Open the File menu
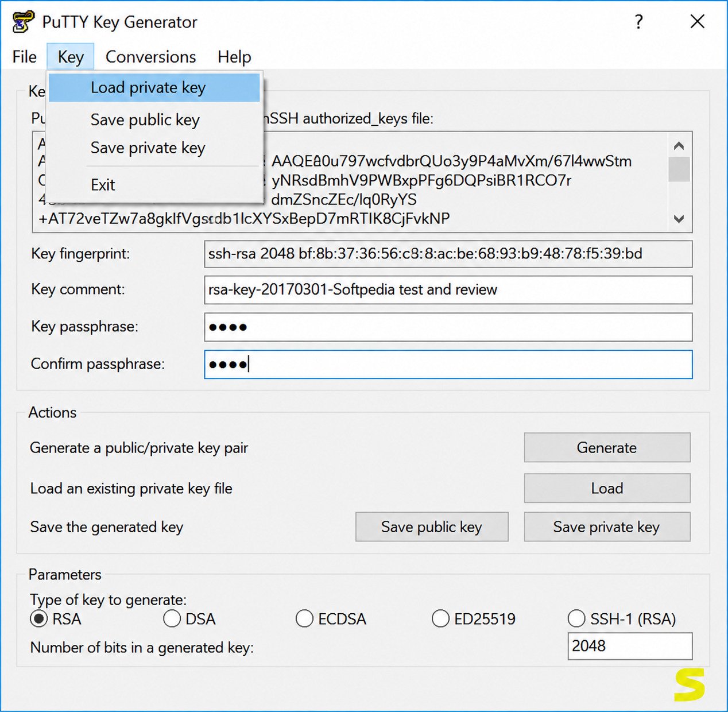728x712 pixels. [x=24, y=57]
